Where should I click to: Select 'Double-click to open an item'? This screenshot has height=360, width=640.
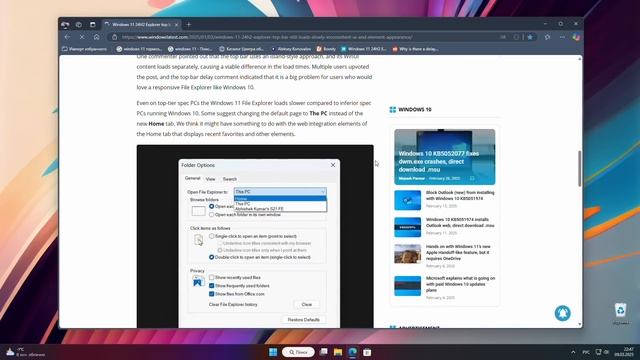click(x=211, y=257)
